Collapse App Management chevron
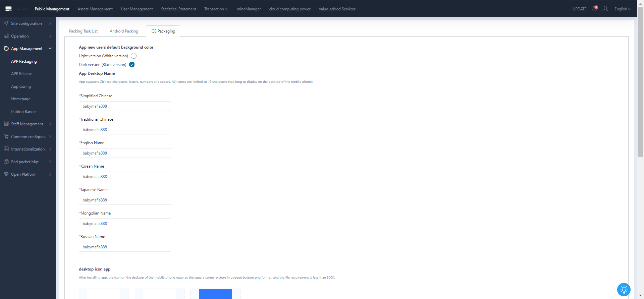The width and height of the screenshot is (644, 299). point(50,48)
